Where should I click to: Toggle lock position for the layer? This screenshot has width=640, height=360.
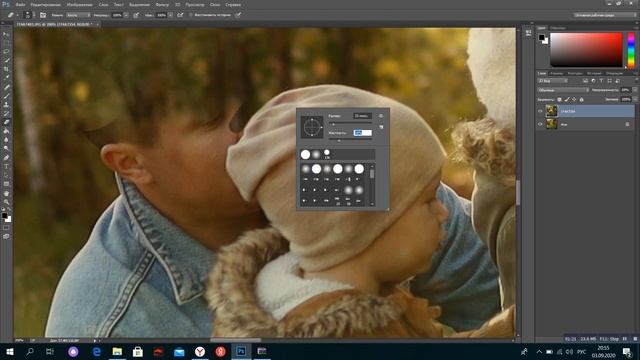[574, 100]
